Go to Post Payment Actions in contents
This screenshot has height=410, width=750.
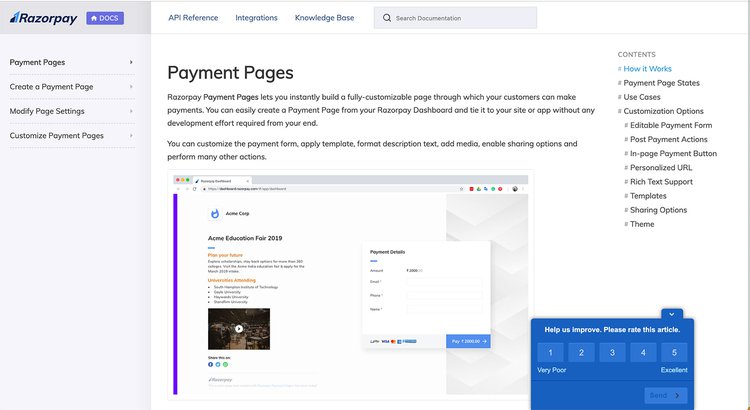tap(668, 139)
